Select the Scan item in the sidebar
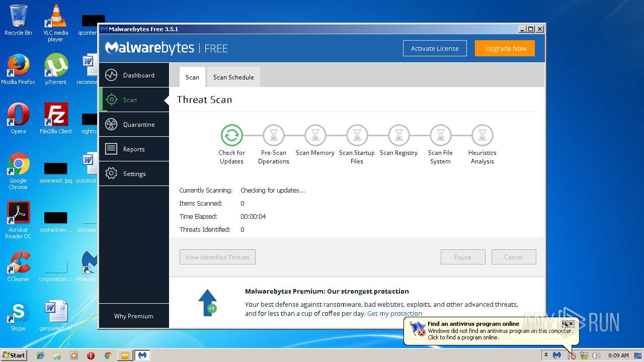 coord(134,100)
